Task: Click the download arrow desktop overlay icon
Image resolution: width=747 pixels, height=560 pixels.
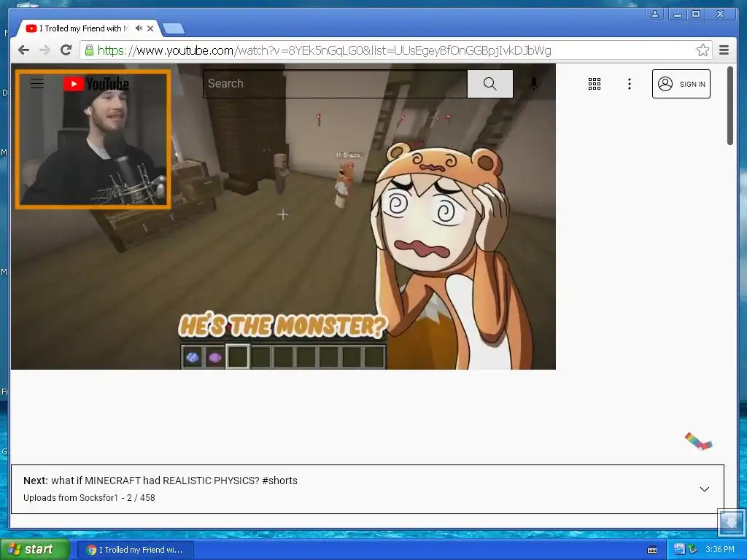Action: click(x=731, y=522)
